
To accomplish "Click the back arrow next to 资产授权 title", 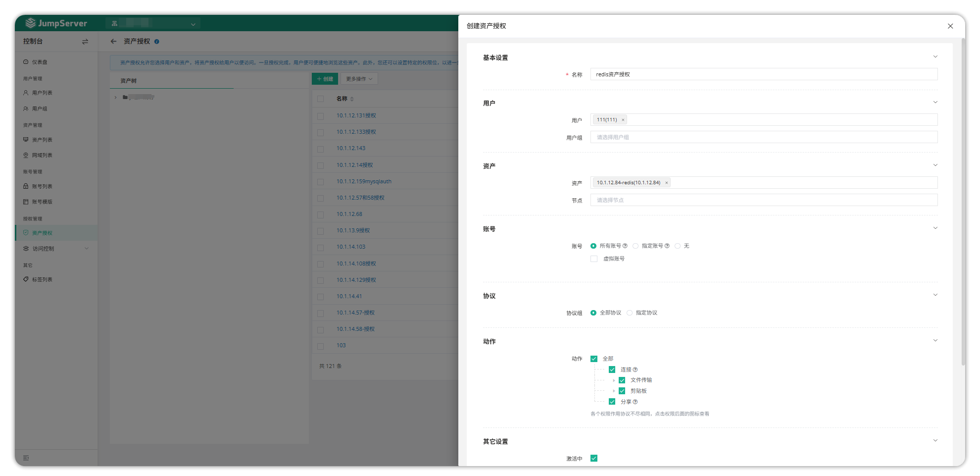I will (113, 42).
